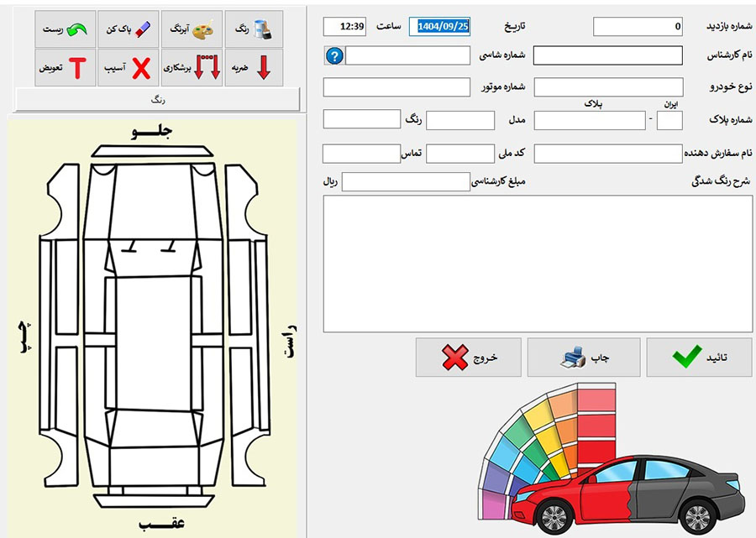Viewport: 756px width, 538px height.
Task: Select the رنگ paint bucket tool
Action: (254, 29)
